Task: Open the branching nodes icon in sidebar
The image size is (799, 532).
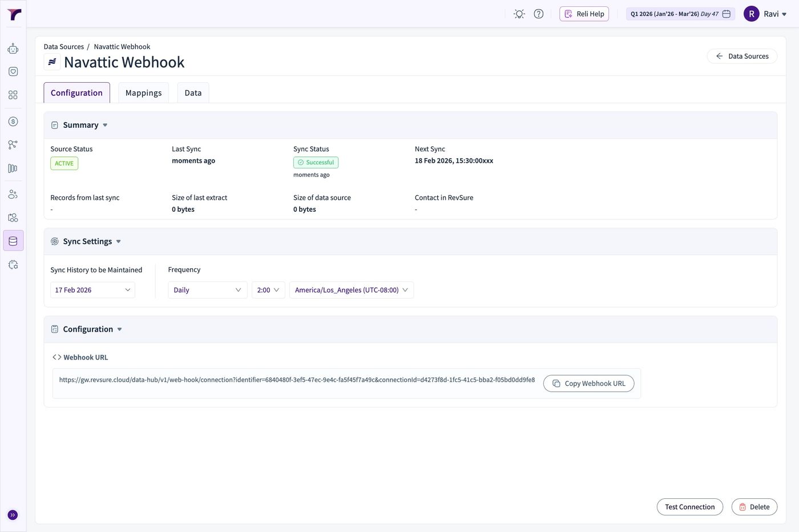Action: tap(13, 145)
